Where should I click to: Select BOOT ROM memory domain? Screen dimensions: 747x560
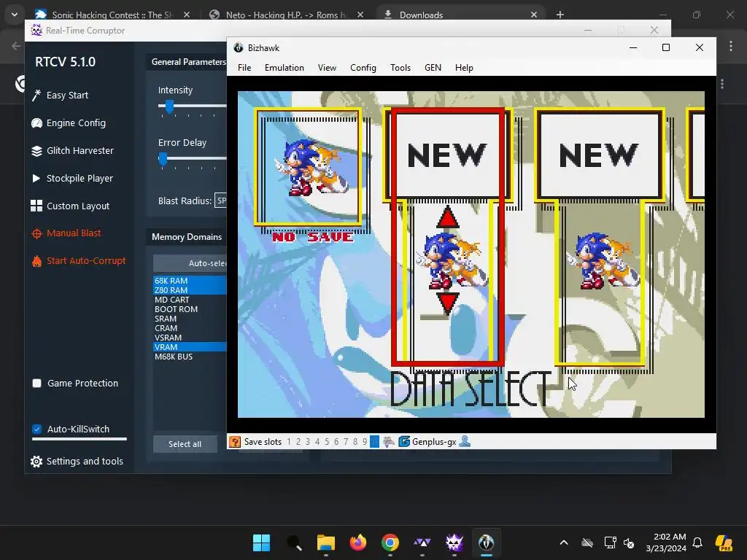coord(190,309)
